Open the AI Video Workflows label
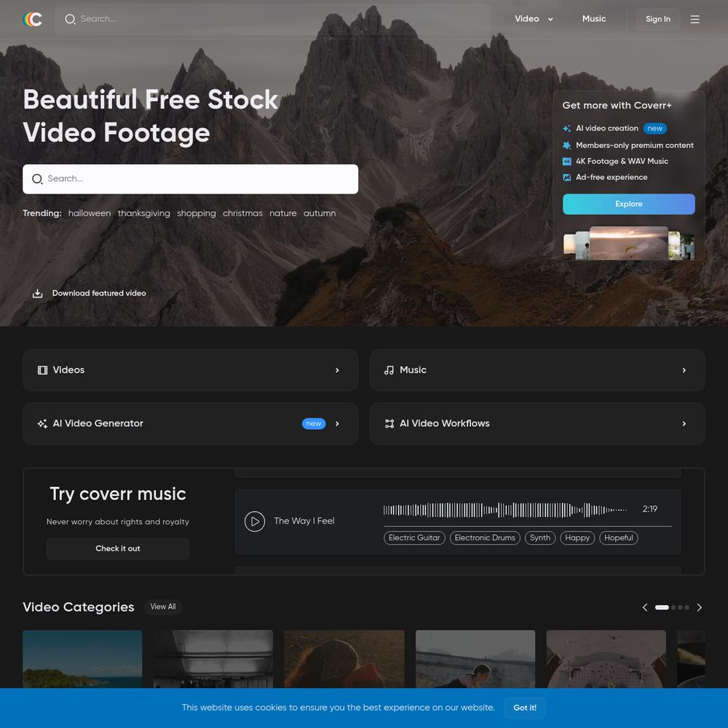The width and height of the screenshot is (728, 728). point(444,424)
